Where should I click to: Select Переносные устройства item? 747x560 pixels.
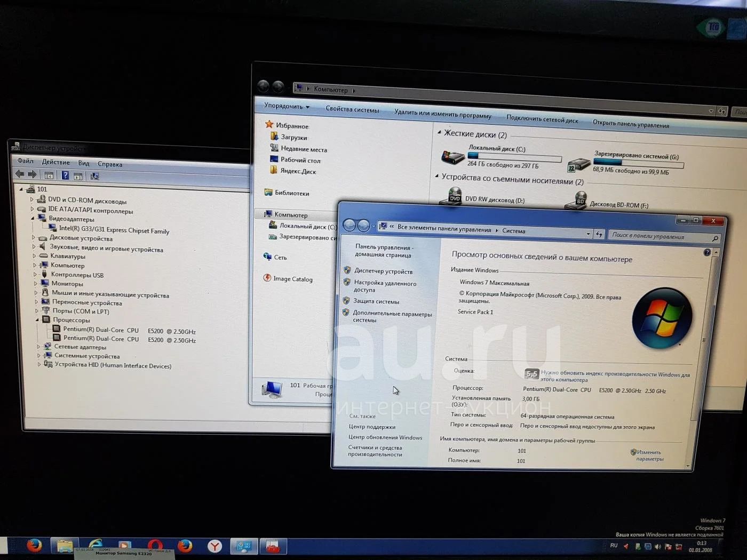click(87, 302)
